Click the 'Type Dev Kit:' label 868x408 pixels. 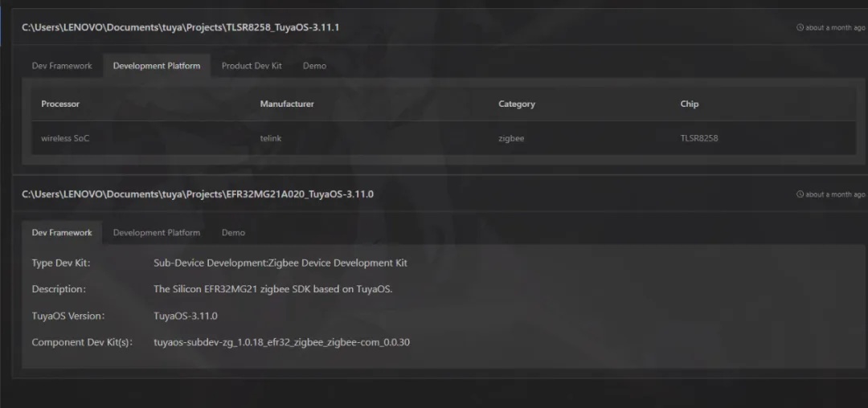coord(61,263)
